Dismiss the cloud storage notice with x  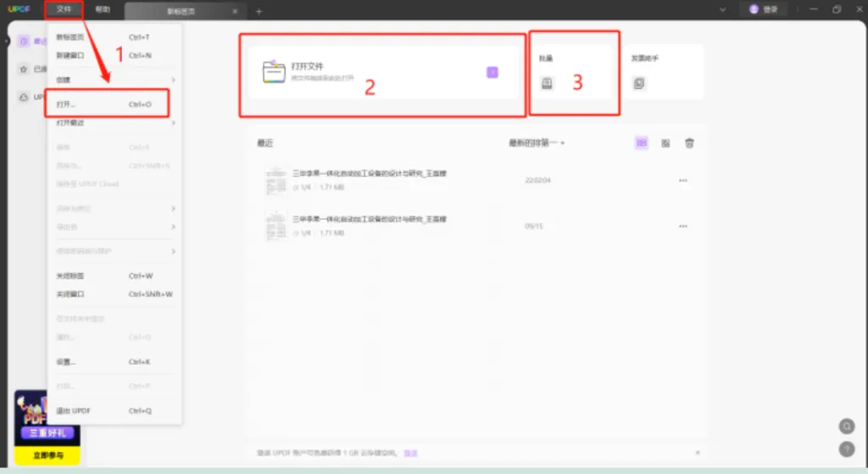tap(698, 453)
